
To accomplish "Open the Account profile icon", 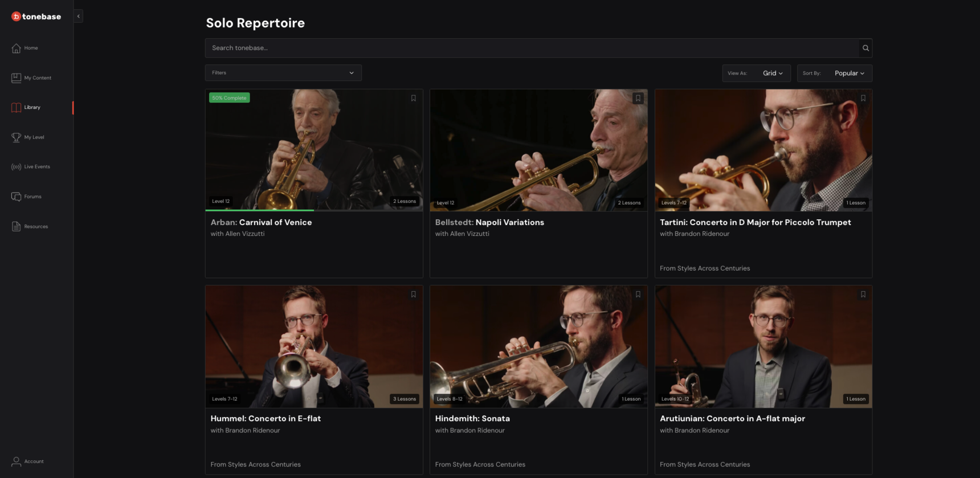I will click(x=16, y=461).
